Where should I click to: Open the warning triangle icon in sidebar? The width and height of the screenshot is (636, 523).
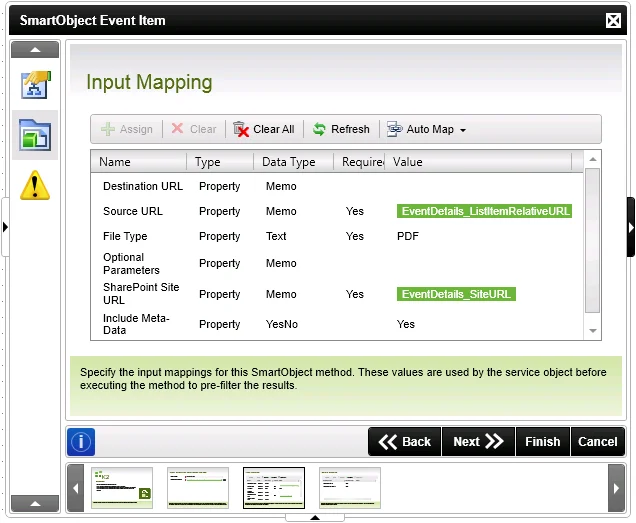35,185
